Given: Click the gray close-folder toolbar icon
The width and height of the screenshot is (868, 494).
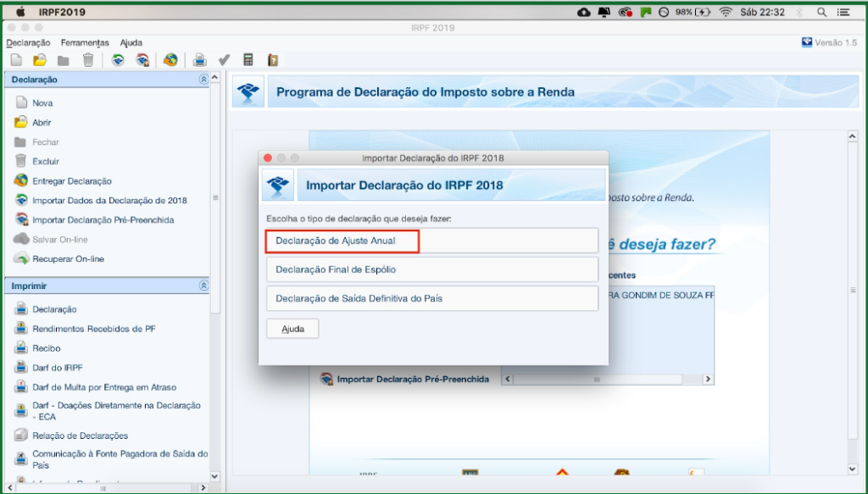Looking at the screenshot, I should [x=64, y=60].
